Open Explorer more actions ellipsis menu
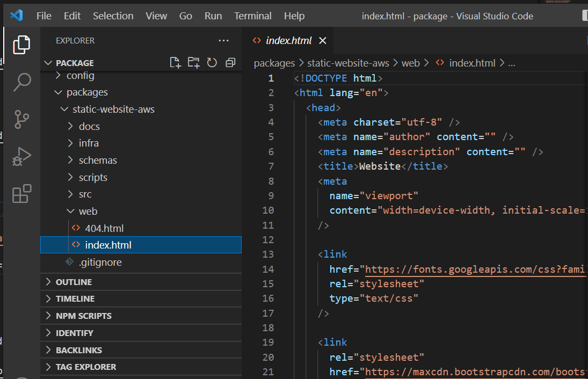Viewport: 588px width, 379px height. [x=223, y=40]
